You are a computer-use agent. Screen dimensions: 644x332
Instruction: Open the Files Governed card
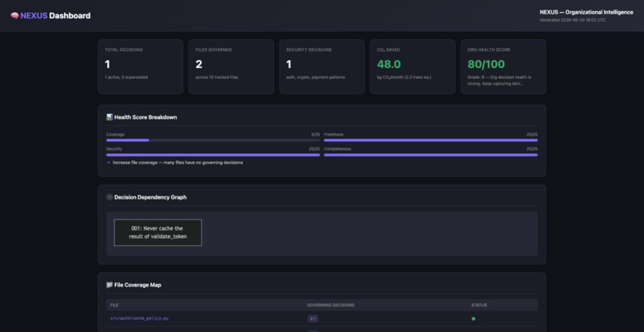tap(231, 66)
